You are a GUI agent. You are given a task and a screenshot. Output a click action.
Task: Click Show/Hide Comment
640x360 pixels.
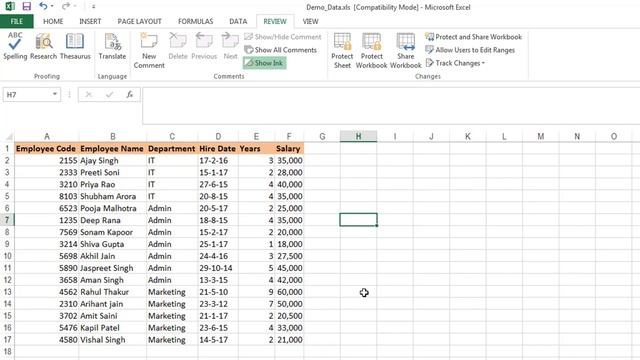click(x=283, y=37)
